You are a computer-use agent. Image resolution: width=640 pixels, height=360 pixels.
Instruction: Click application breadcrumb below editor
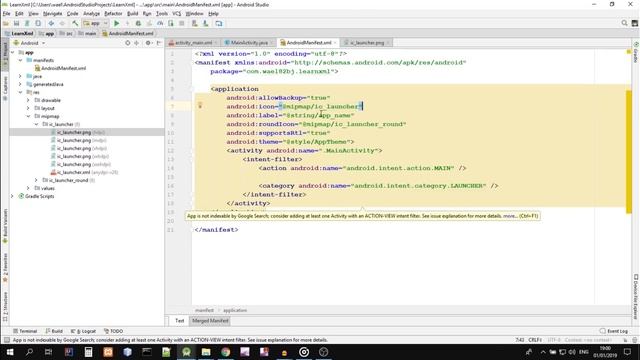click(235, 310)
